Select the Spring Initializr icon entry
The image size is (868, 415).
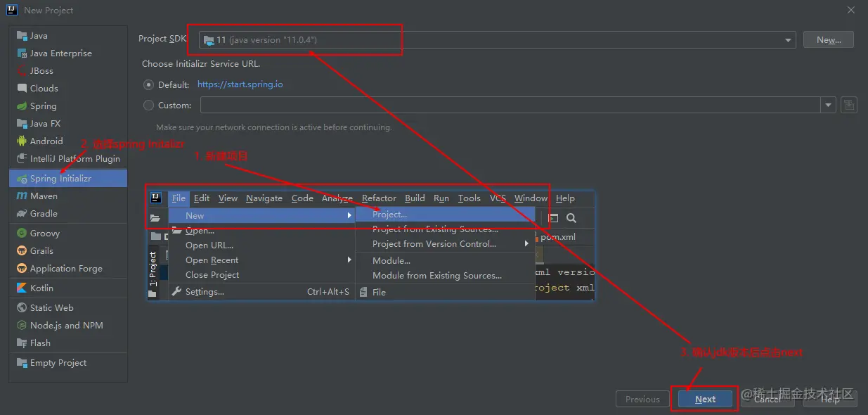pos(22,179)
